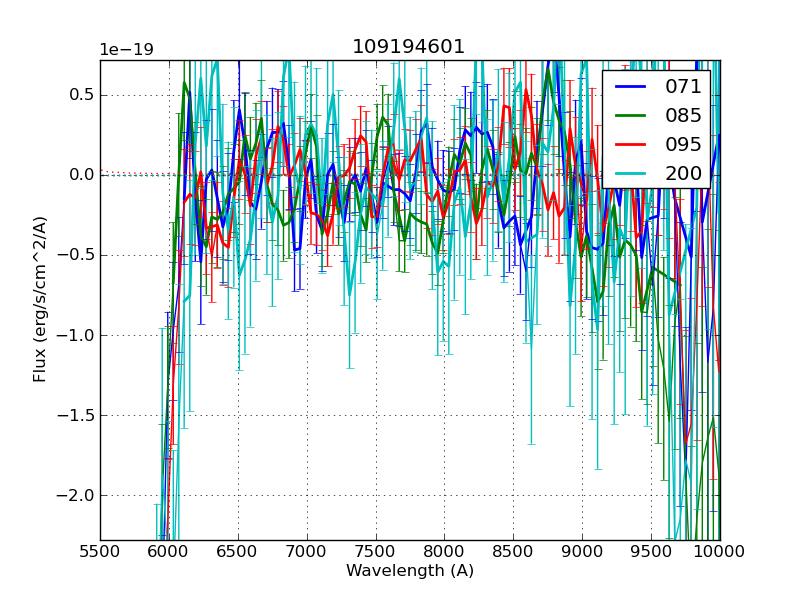Click the 7500 x-axis tick label

click(x=376, y=552)
